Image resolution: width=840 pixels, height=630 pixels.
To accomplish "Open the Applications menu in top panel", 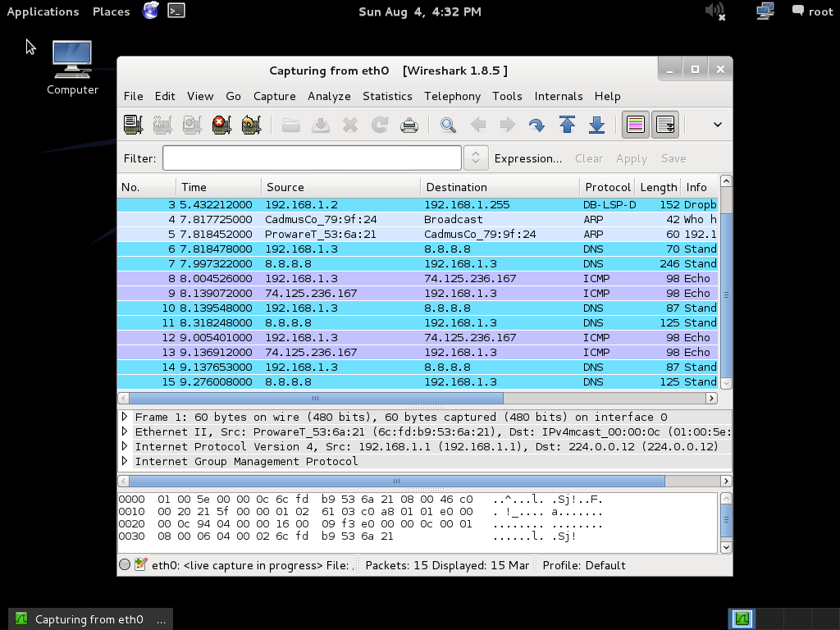I will tap(43, 11).
